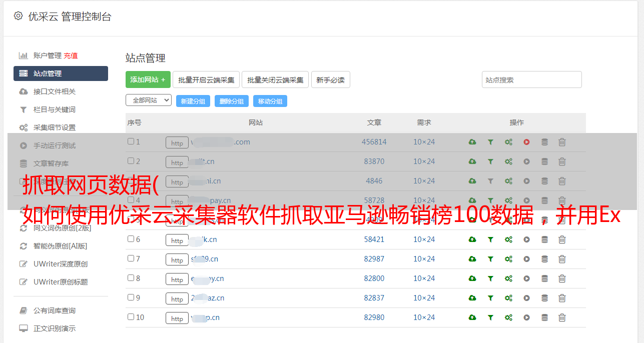This screenshot has height=343, width=644.
Task: Click the trash icon in row 10 (82980)
Action: pyautogui.click(x=562, y=317)
